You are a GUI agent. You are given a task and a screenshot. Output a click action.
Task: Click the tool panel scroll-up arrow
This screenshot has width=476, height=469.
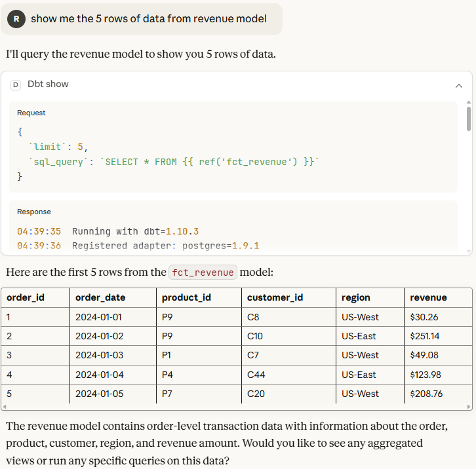[468, 102]
